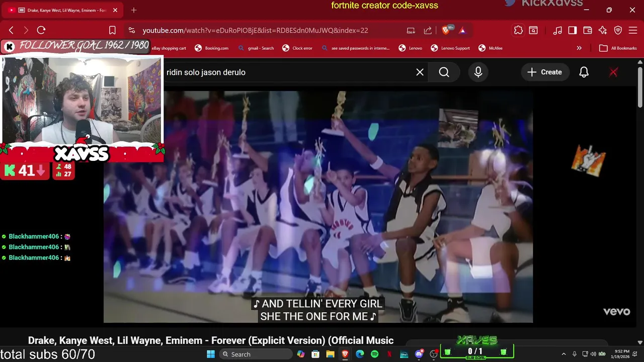The width and height of the screenshot is (644, 362).
Task: Open Spotify from the taskbar
Action: pyautogui.click(x=374, y=354)
